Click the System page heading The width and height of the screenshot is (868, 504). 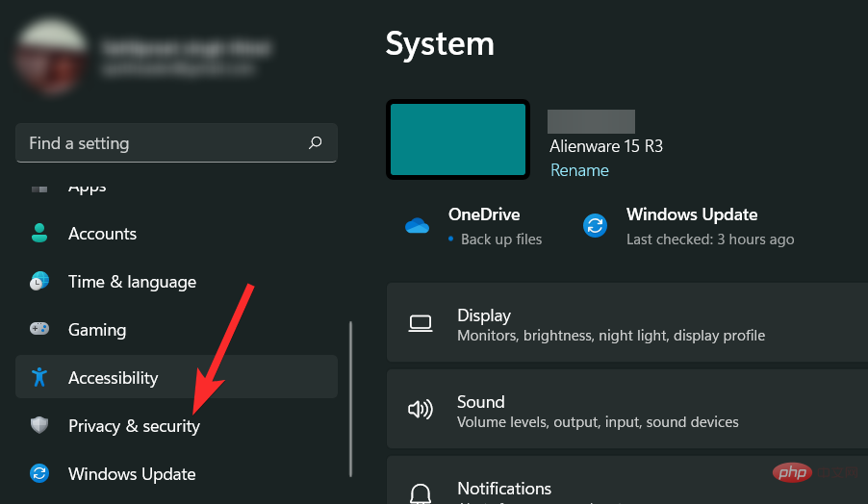[x=440, y=43]
